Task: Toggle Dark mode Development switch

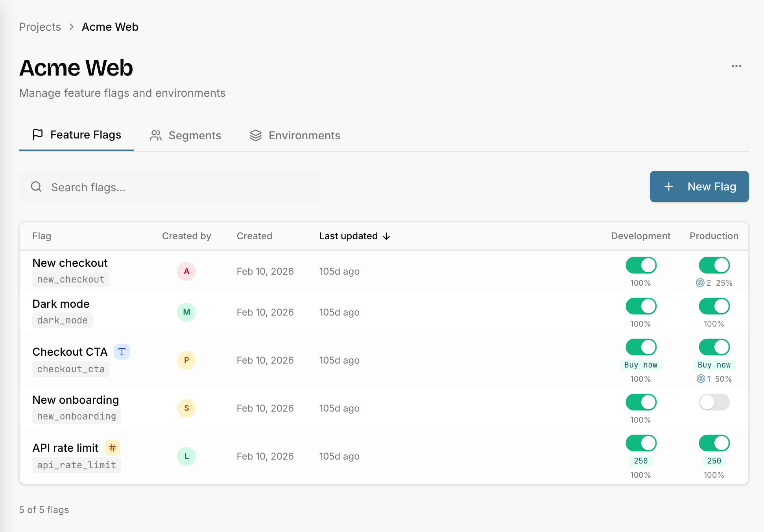Action: pyautogui.click(x=641, y=306)
